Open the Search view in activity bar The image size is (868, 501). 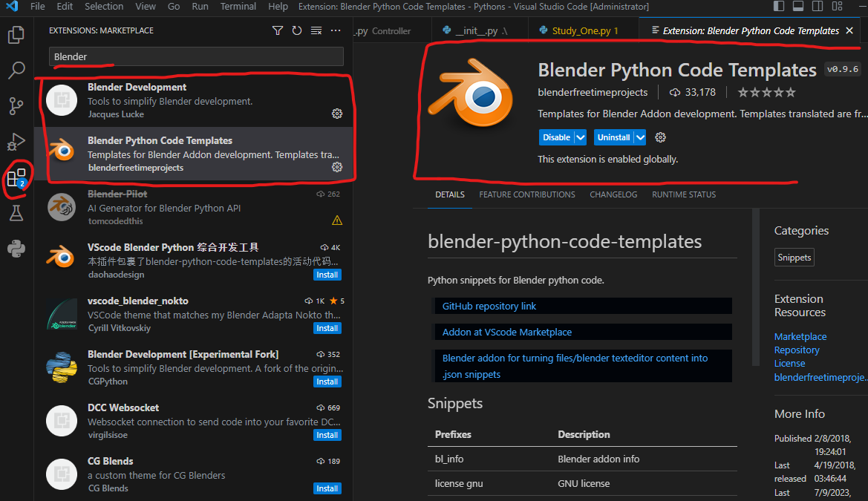coord(16,71)
